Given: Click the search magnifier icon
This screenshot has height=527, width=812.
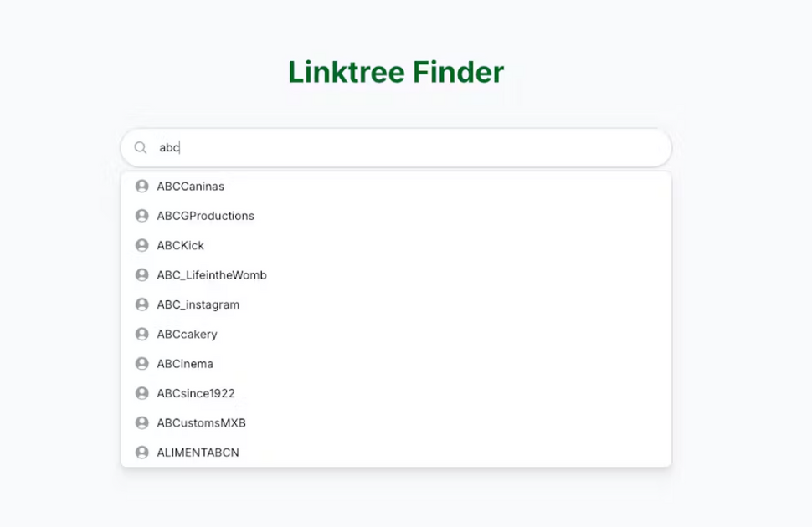Looking at the screenshot, I should [141, 147].
